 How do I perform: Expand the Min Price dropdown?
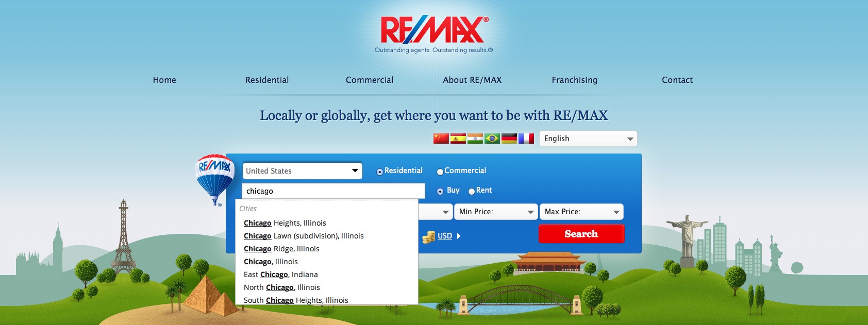coord(496,212)
